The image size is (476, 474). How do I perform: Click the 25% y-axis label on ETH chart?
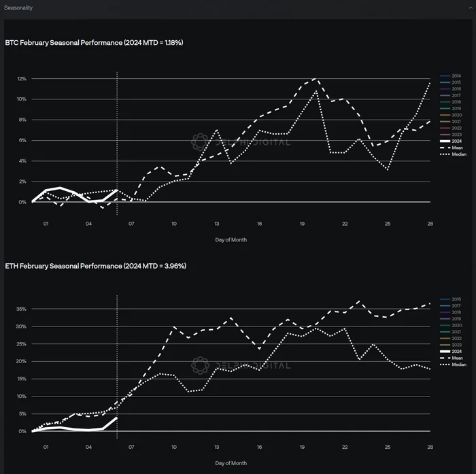[22, 344]
